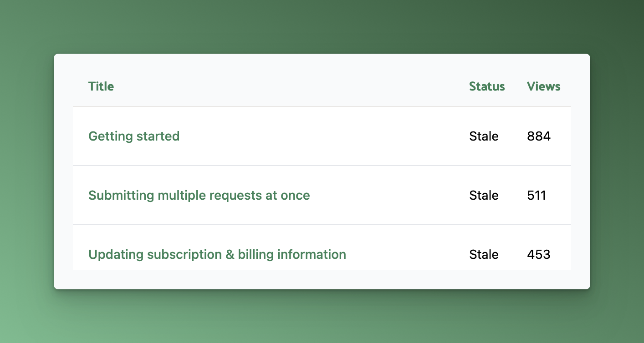Click the word 'multiple' in second article title
Screen dimensions: 644x343
click(182, 196)
